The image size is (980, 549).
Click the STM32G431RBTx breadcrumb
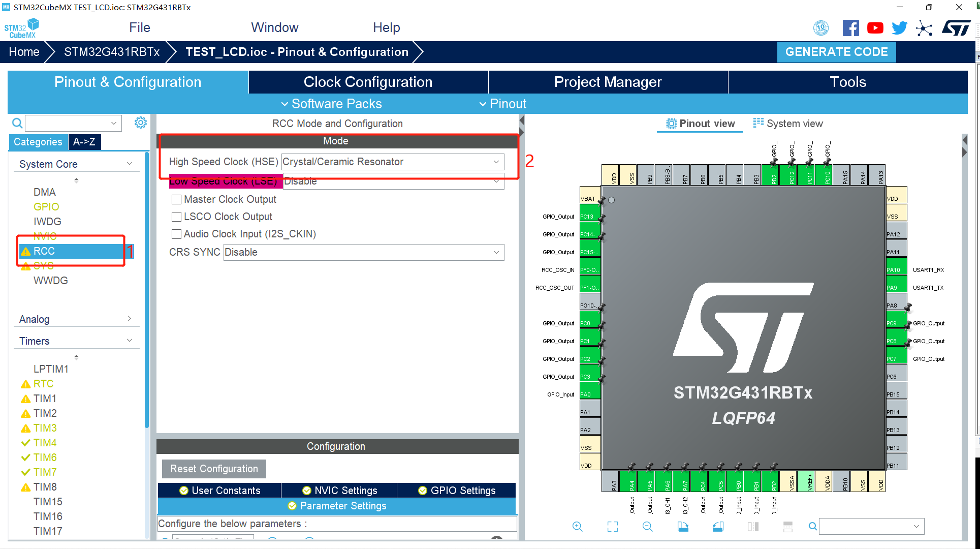point(112,52)
